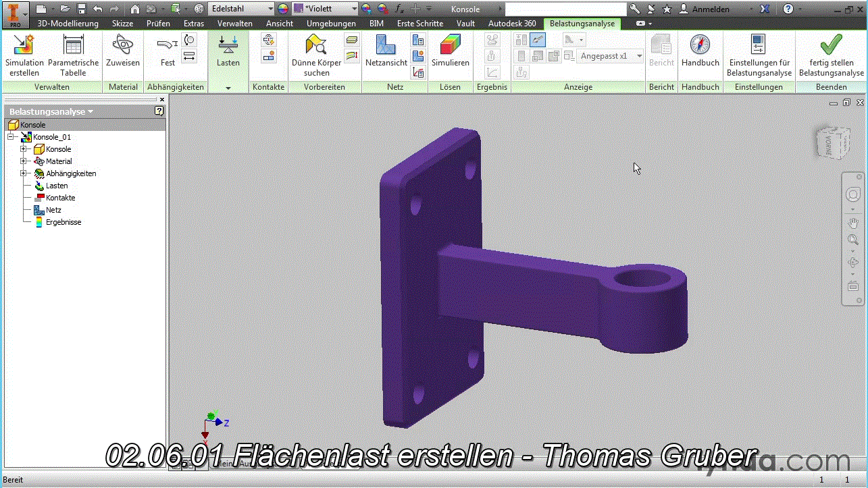Screen dimensions: 868x488
Task: Click the Open folder icon
Action: [x=65, y=9]
